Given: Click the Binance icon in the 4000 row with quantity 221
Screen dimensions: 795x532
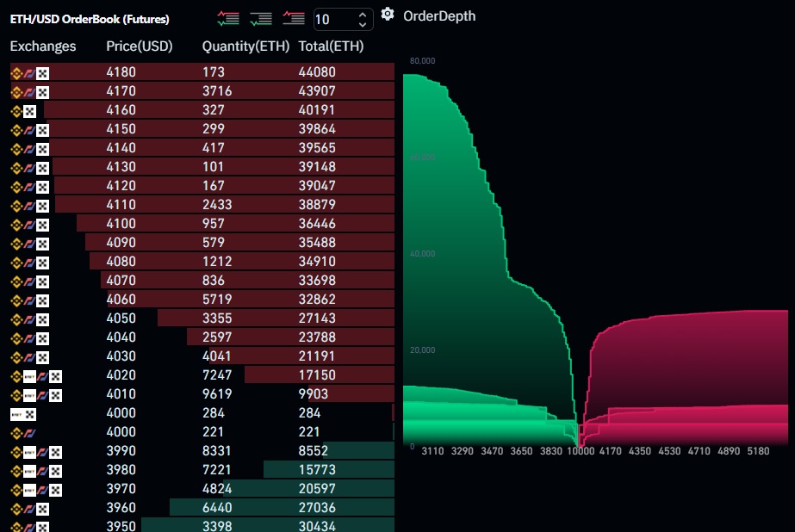Looking at the screenshot, I should point(16,433).
